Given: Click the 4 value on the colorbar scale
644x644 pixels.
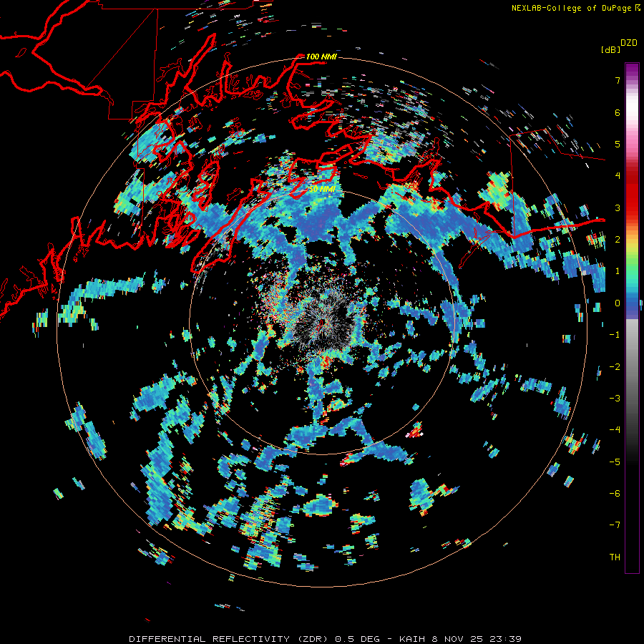Looking at the screenshot, I should click(x=618, y=176).
